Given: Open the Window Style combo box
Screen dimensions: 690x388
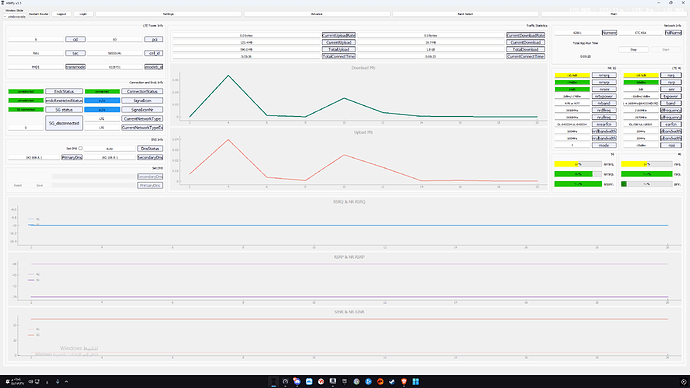Looking at the screenshot, I should (15, 17).
